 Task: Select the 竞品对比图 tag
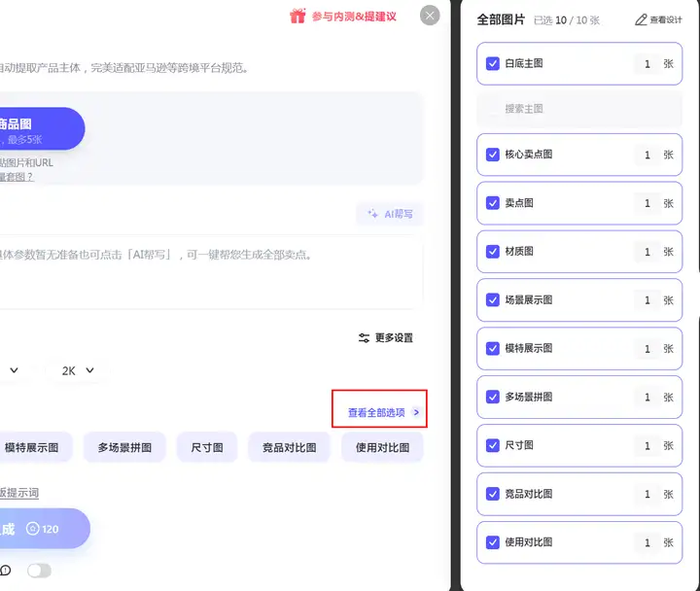click(x=290, y=447)
